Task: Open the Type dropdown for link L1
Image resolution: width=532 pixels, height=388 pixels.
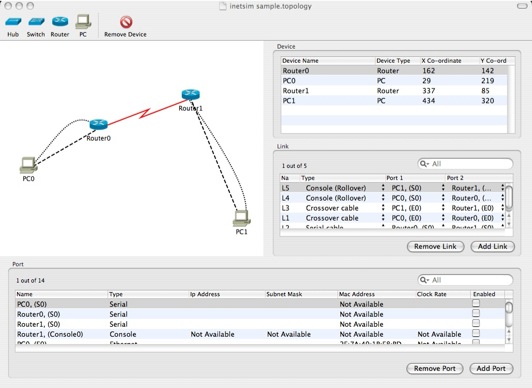Action: tap(383, 218)
